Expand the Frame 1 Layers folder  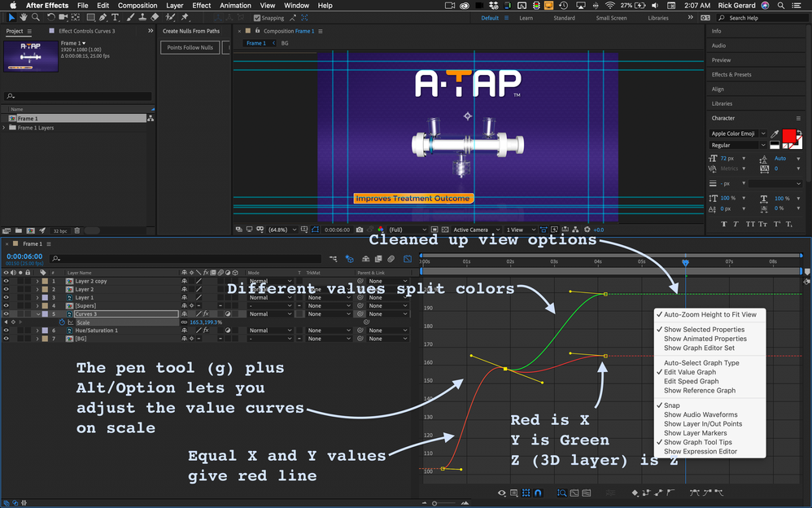[x=5, y=128]
